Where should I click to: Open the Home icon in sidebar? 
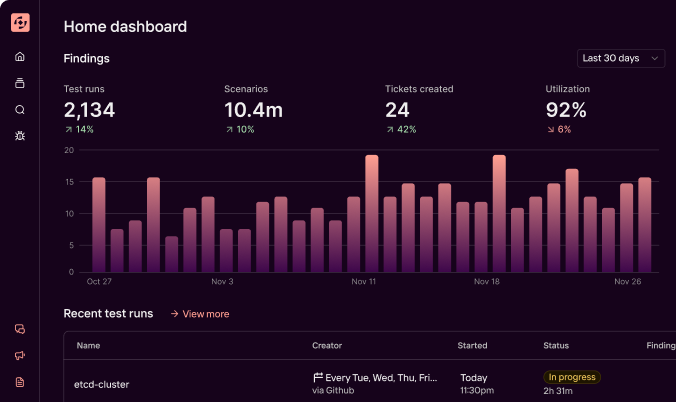[x=20, y=57]
